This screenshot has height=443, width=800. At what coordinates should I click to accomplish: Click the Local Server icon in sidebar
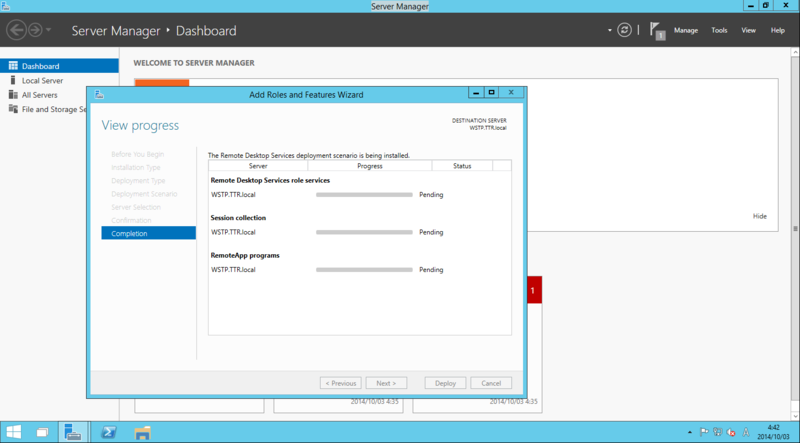[x=13, y=80]
